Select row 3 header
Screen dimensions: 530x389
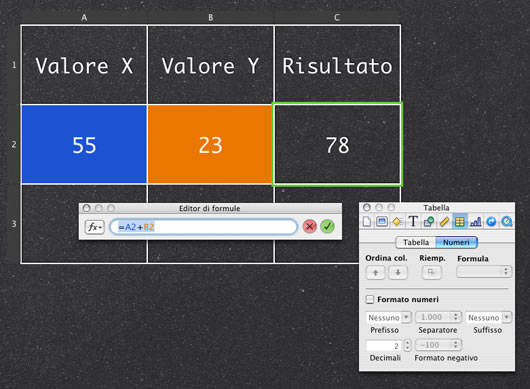(x=14, y=224)
